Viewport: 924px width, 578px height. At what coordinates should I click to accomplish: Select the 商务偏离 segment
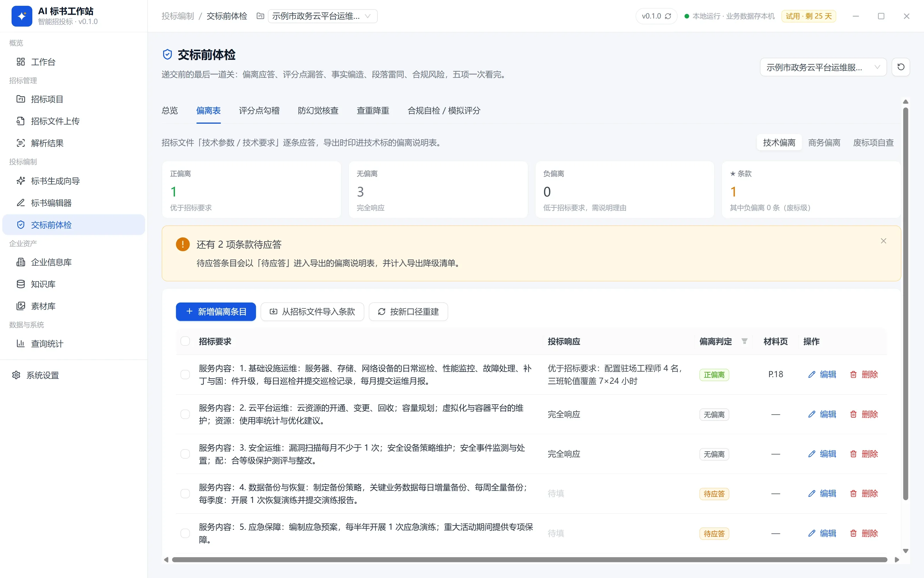(824, 142)
